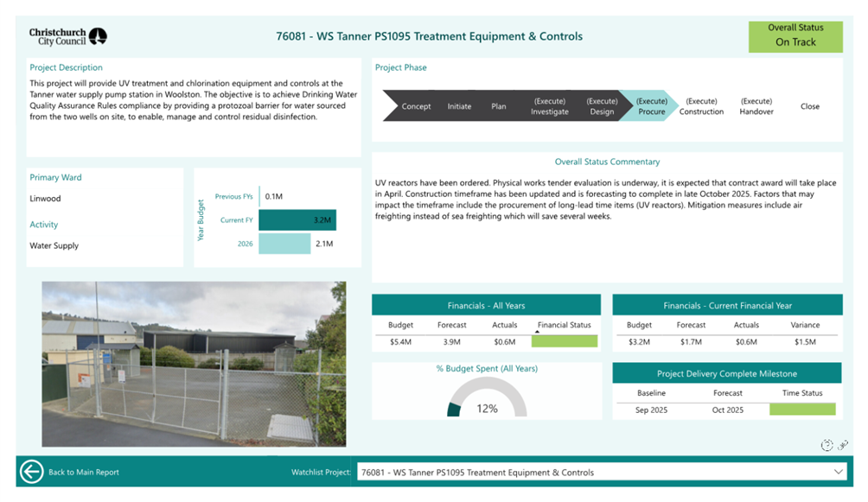Click the Back to Main Report label
Image resolution: width=868 pixels, height=502 pixels.
(84, 472)
